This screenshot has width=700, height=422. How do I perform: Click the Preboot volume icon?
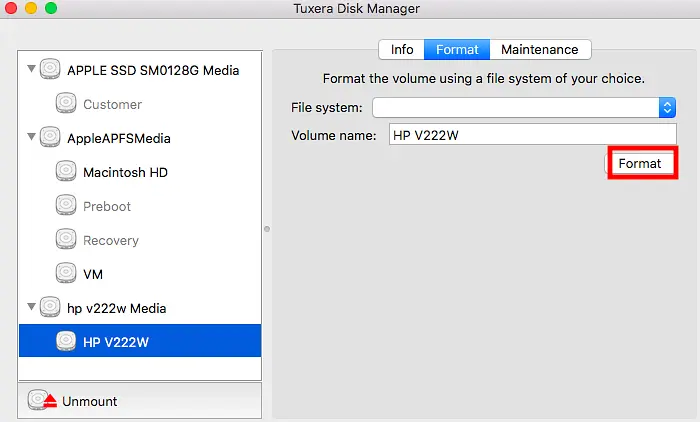point(66,205)
